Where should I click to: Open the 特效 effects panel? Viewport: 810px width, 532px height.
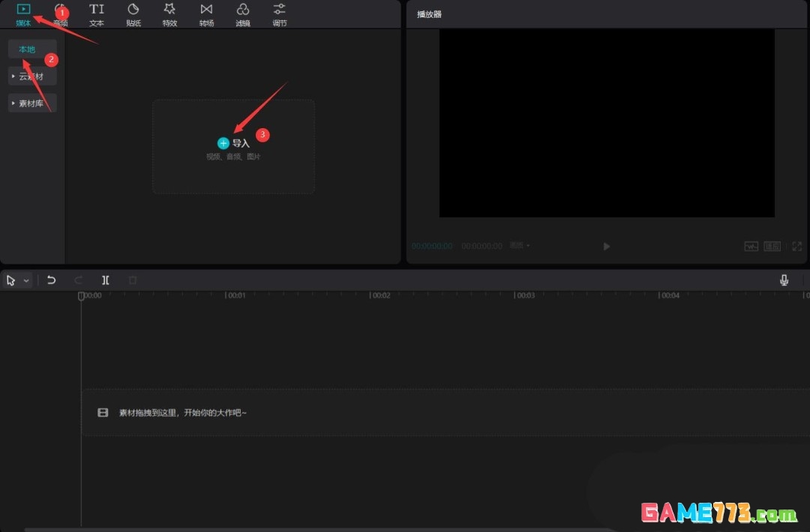[169, 14]
